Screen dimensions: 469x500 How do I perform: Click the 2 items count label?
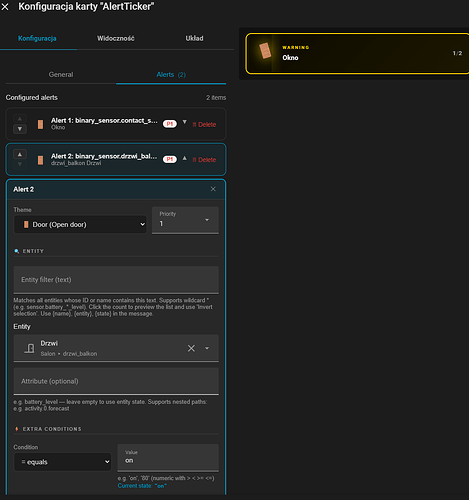point(216,98)
